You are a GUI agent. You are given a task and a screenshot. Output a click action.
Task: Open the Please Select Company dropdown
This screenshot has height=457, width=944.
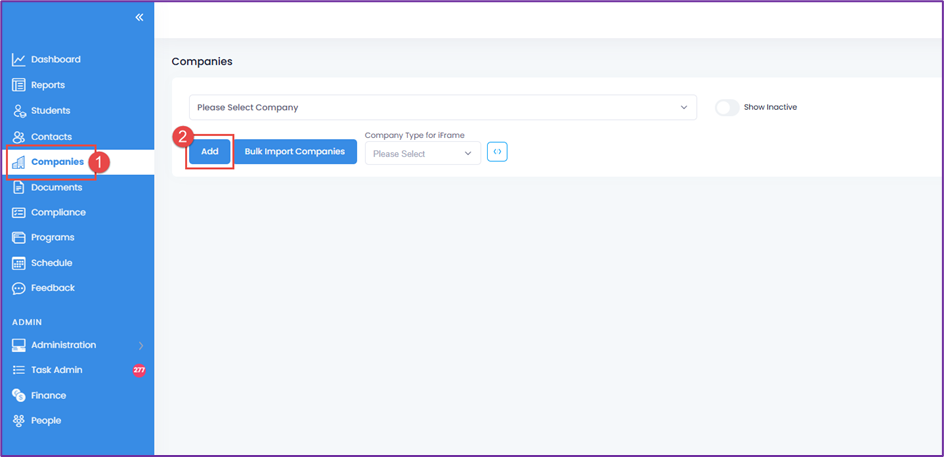442,107
